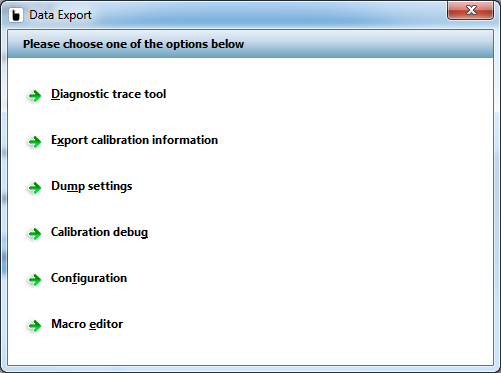The width and height of the screenshot is (501, 373).
Task: Click the green arrow beside Calibration debug
Action: coord(35,234)
